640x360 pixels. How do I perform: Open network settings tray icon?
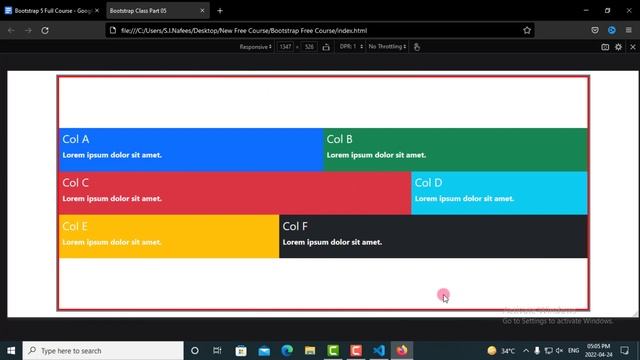coord(549,351)
